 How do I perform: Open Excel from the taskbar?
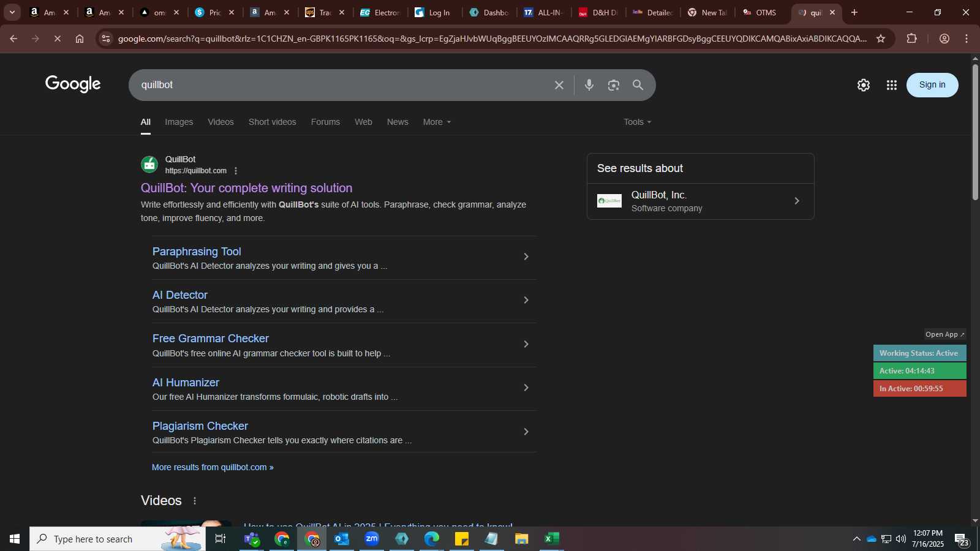552,539
